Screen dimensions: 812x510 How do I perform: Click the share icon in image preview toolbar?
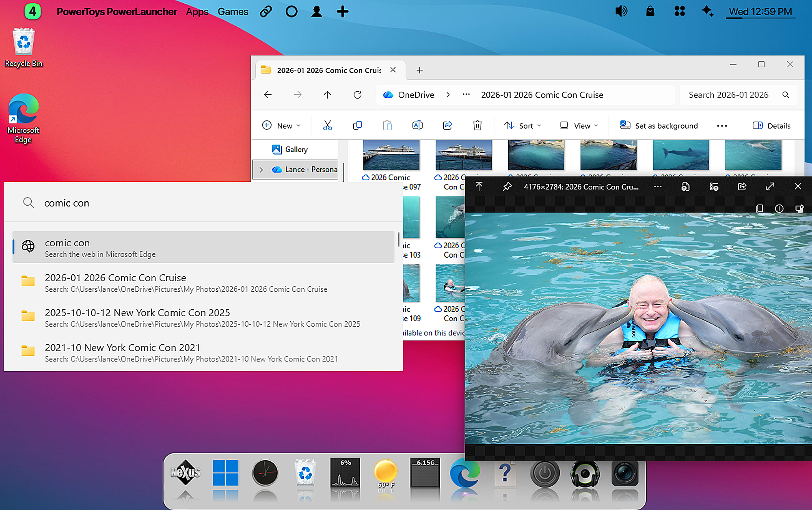742,187
